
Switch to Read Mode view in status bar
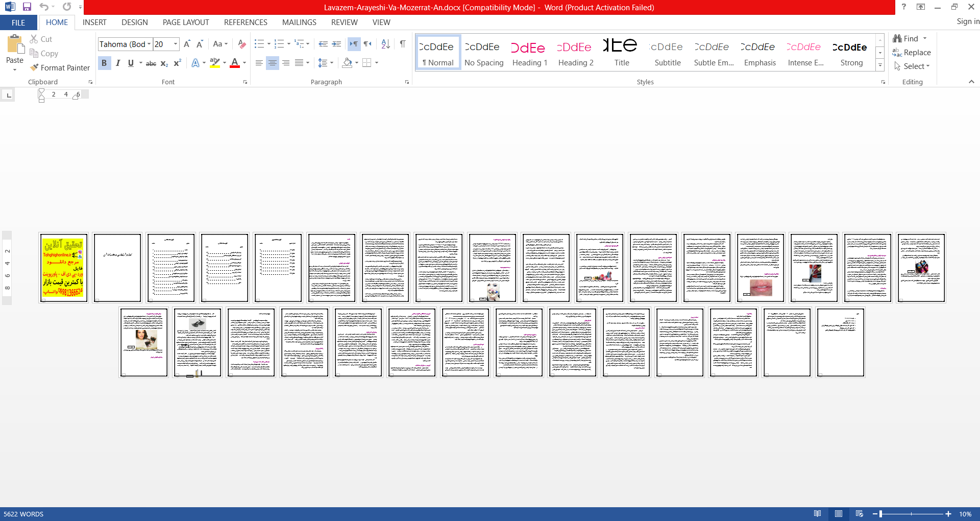click(x=818, y=514)
